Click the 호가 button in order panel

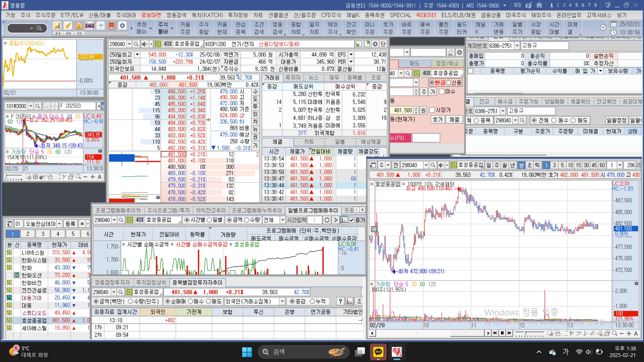tap(437, 119)
